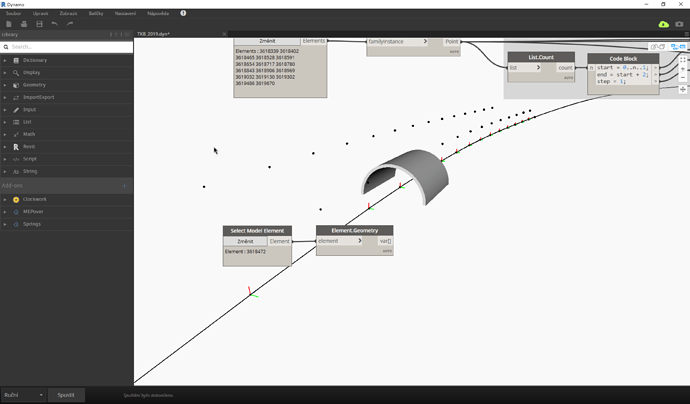Expand the Clockwork add-on arrow
690x404 pixels.
tap(5, 199)
